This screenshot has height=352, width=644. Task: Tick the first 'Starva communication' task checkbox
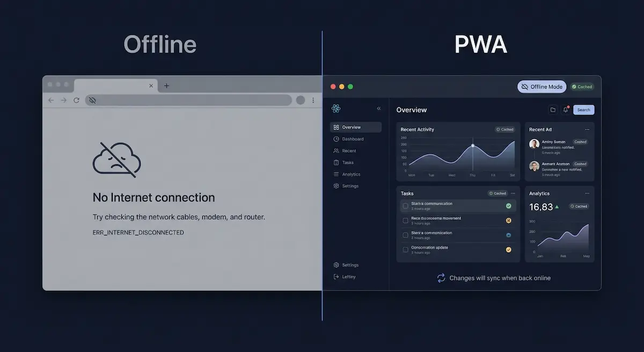click(404, 206)
